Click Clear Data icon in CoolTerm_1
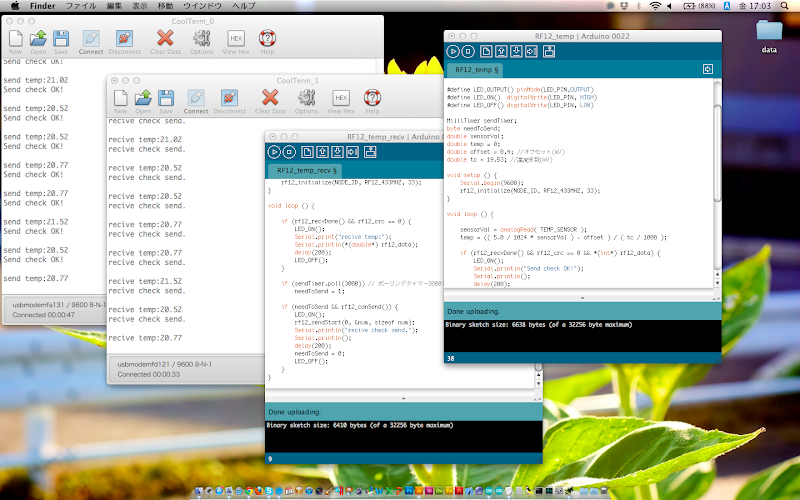 [x=270, y=98]
